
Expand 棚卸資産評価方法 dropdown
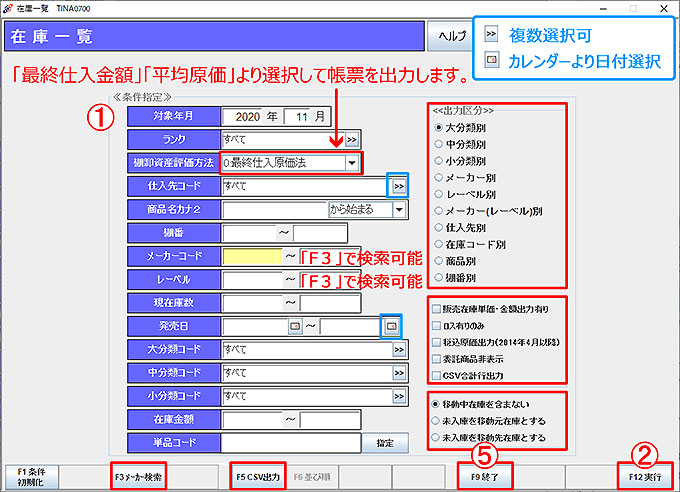(x=352, y=163)
